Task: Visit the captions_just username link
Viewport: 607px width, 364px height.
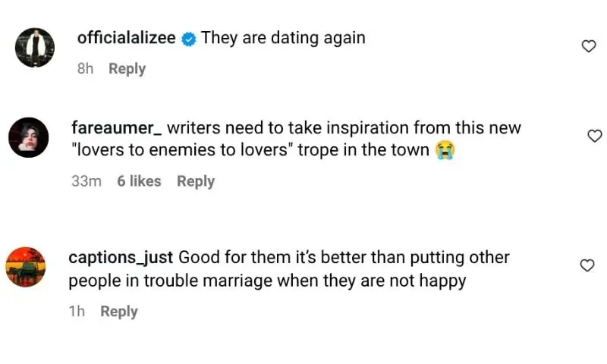Action: coord(121,258)
